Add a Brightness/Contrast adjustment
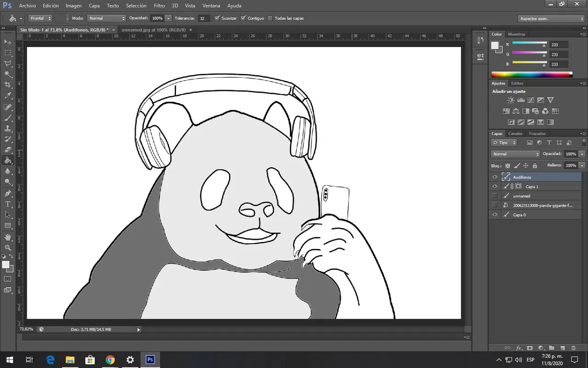This screenshot has height=368, width=588. pyautogui.click(x=511, y=100)
